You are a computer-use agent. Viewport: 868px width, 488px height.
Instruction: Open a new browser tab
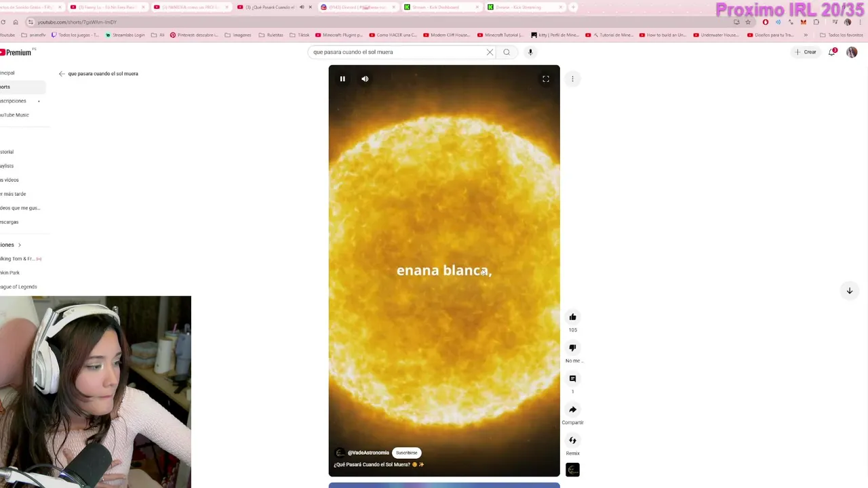tap(573, 7)
